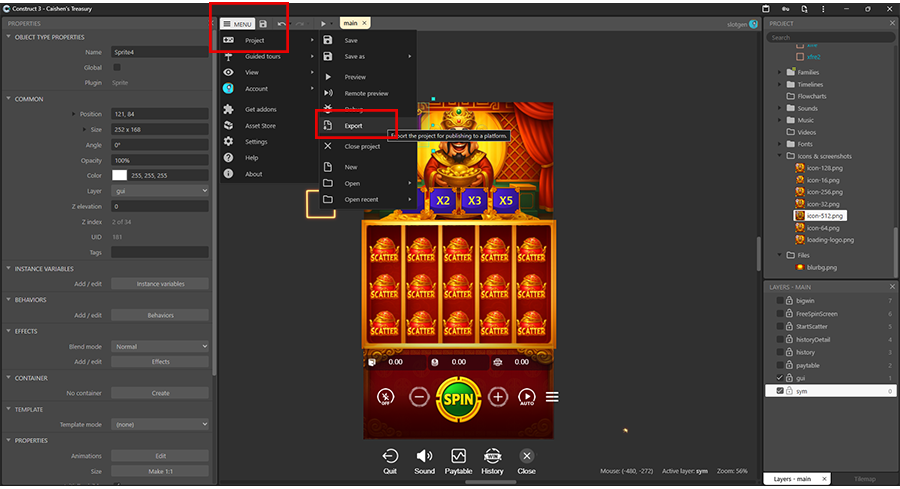This screenshot has width=900, height=489.
Task: Click the undo arrow in the toolbar
Action: pos(282,23)
